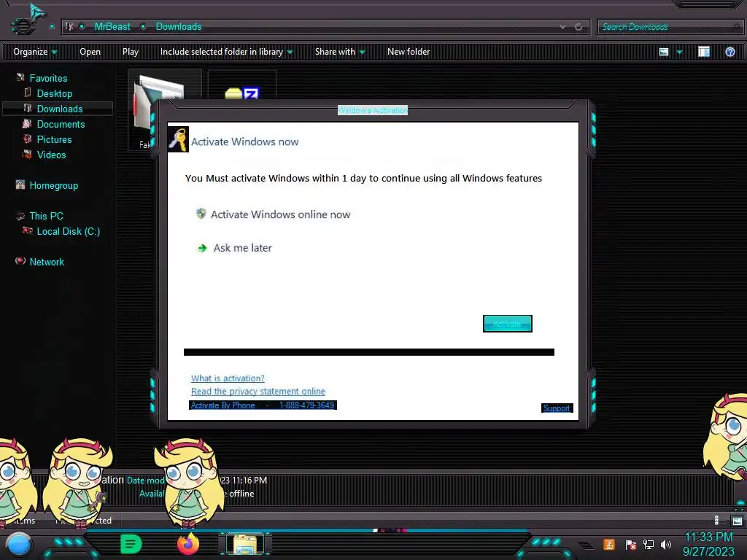Open Pictures in the navigation pane
The width and height of the screenshot is (747, 560).
[x=54, y=139]
